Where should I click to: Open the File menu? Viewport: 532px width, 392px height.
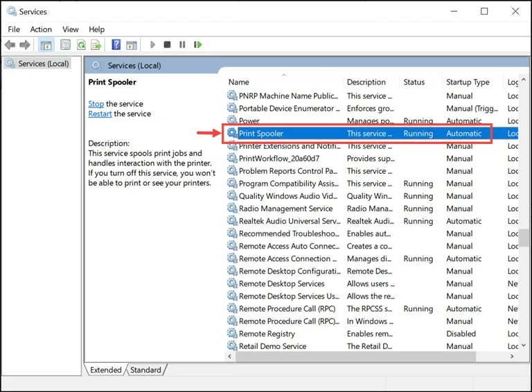pyautogui.click(x=14, y=30)
